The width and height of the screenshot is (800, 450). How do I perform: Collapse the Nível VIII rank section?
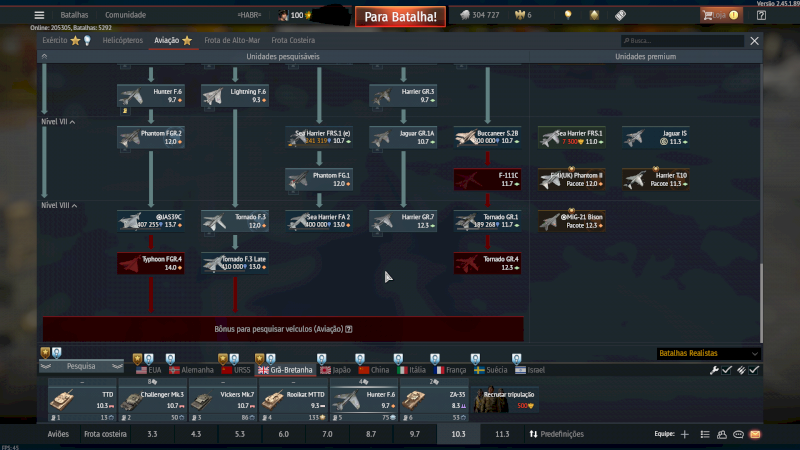tap(58, 205)
